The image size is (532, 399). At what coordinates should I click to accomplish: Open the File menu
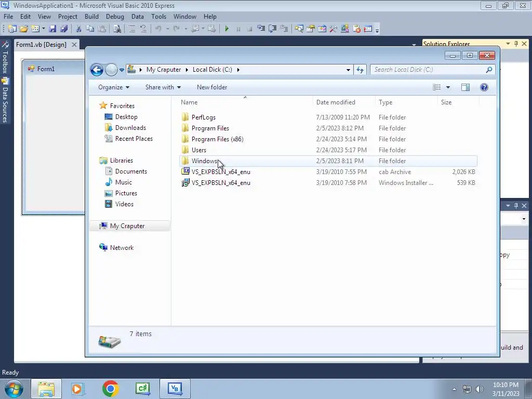pos(8,16)
